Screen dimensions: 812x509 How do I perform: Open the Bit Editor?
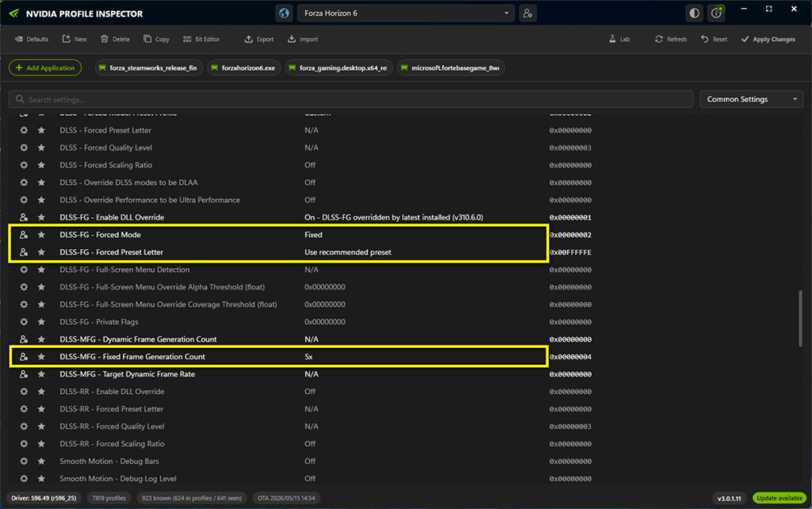point(201,40)
